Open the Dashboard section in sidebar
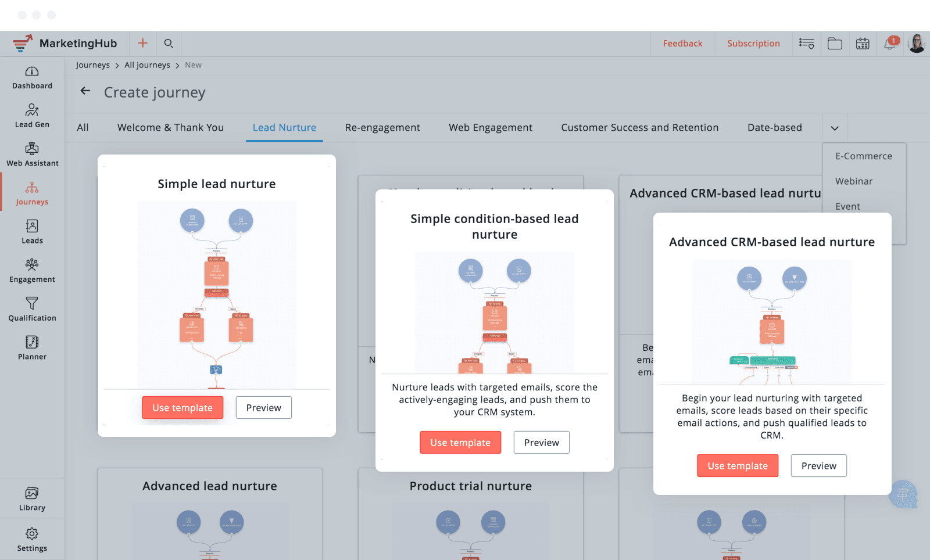 pos(32,78)
